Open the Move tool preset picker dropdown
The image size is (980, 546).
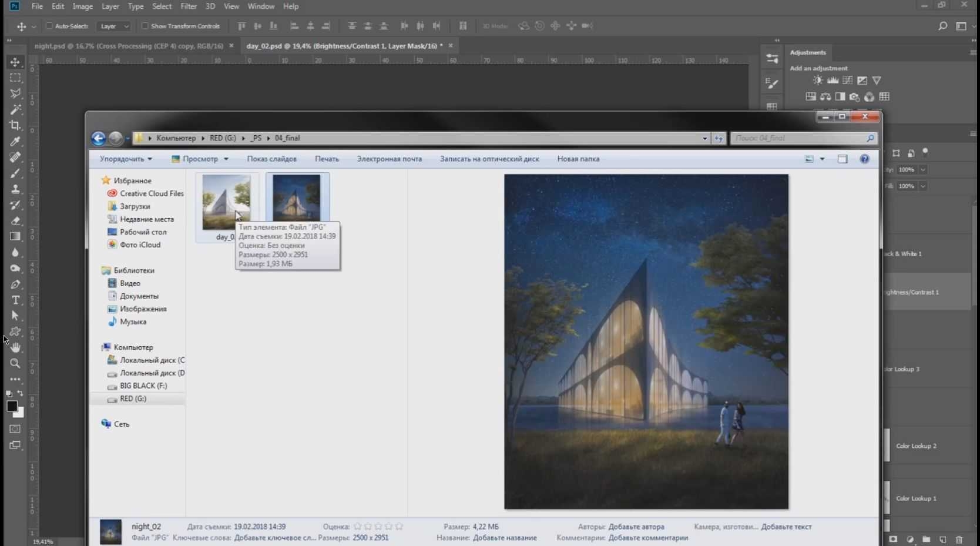[33, 26]
